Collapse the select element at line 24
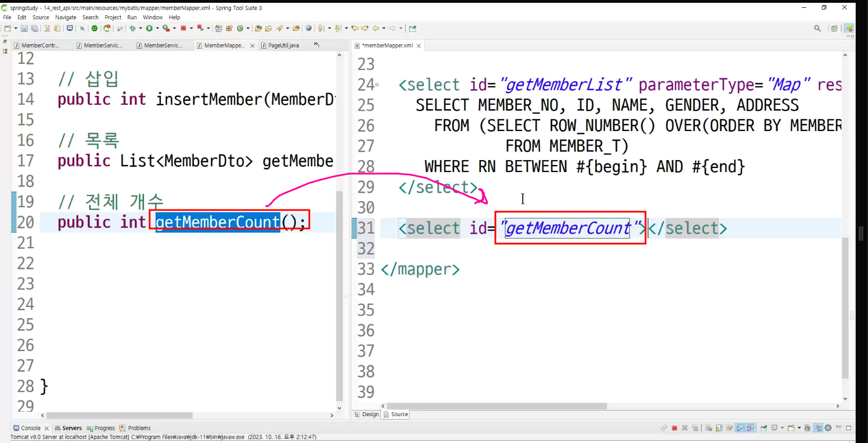The image size is (868, 443). (x=377, y=85)
